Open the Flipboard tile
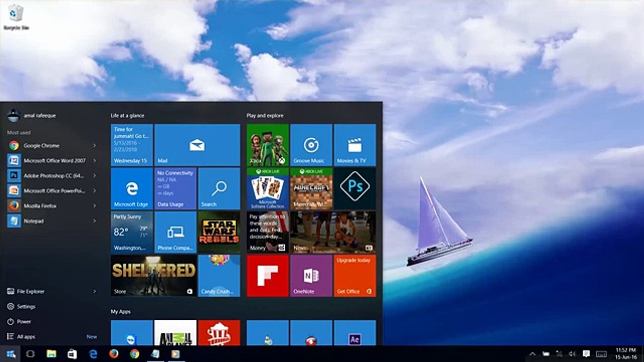This screenshot has height=362, width=644. (x=268, y=276)
